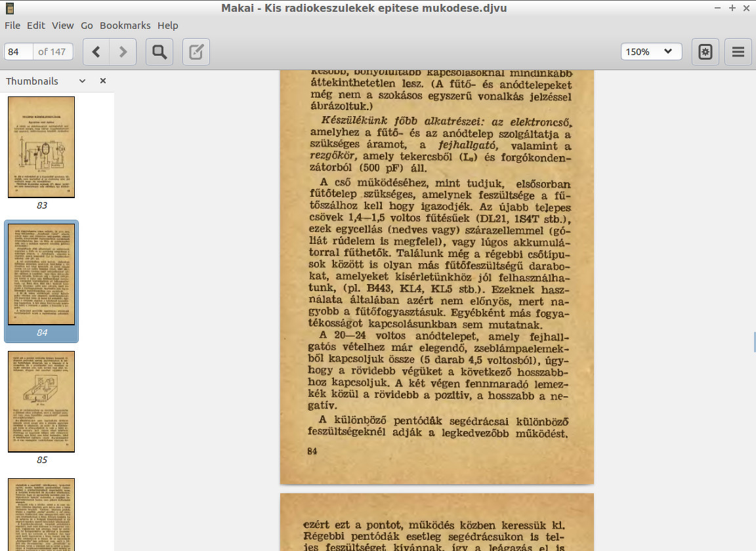Screen dimensions: 756x551
Task: Expand the Thumbnails sidebar selector
Action: [83, 81]
